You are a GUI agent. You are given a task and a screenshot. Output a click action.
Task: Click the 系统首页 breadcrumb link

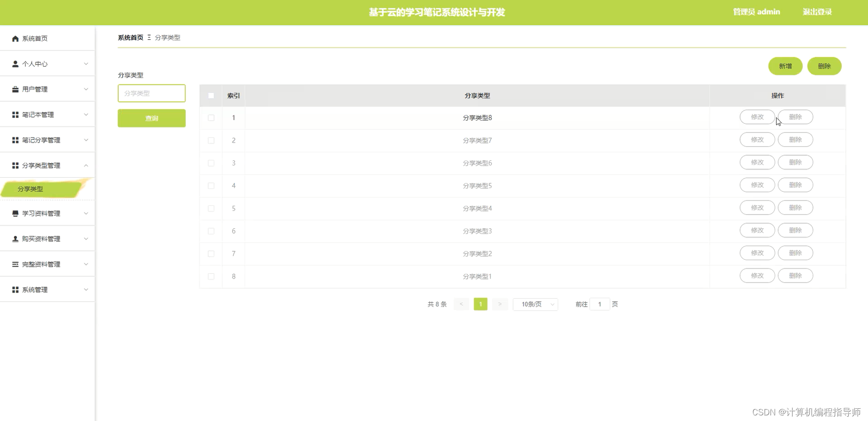(130, 38)
